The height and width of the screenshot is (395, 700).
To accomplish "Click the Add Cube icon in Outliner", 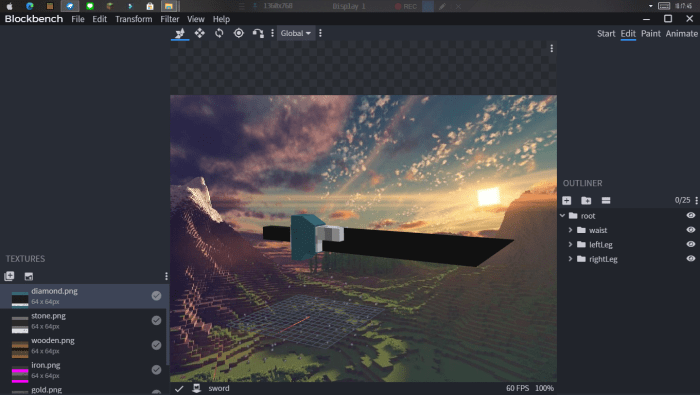I will 567,200.
